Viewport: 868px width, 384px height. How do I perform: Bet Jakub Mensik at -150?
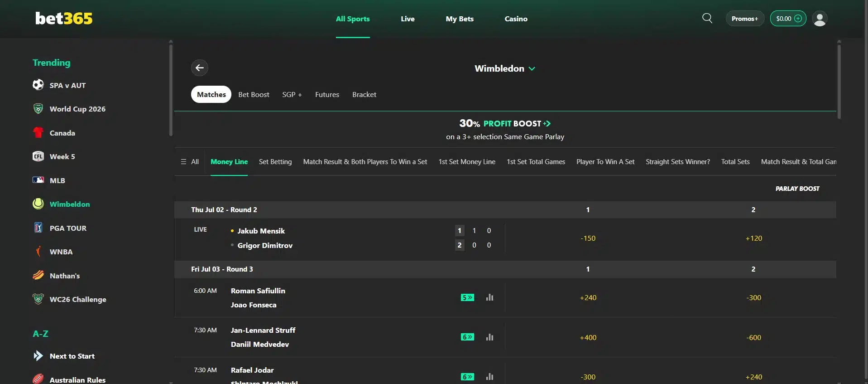588,238
